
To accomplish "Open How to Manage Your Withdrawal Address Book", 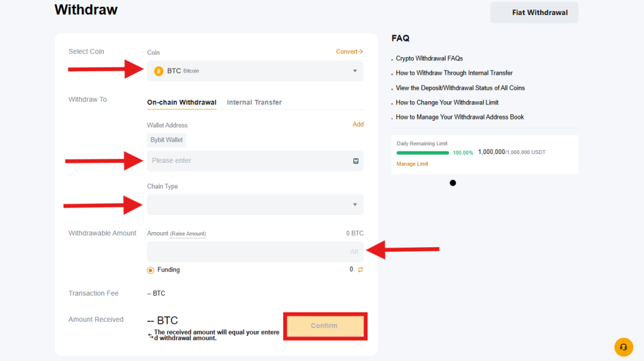I will coord(460,117).
